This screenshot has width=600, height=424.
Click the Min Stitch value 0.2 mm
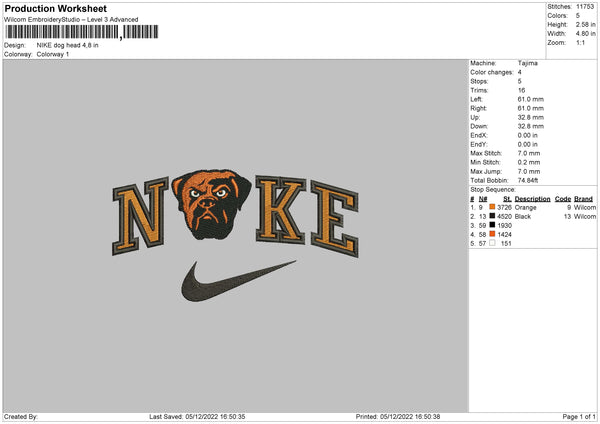[529, 162]
